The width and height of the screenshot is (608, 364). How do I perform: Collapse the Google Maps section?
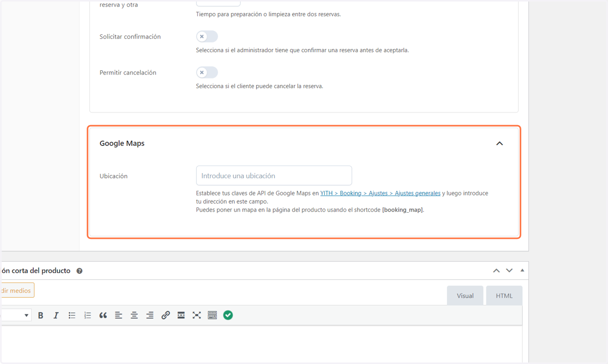click(x=500, y=143)
